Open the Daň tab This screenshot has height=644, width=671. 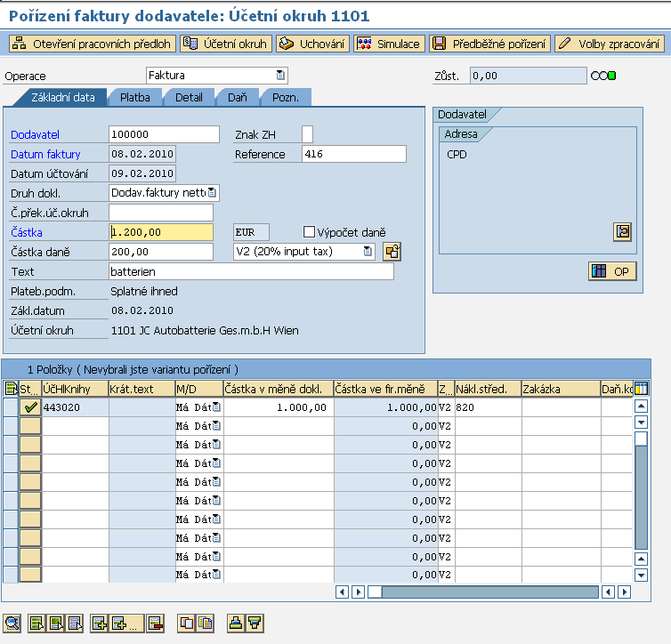pyautogui.click(x=238, y=98)
